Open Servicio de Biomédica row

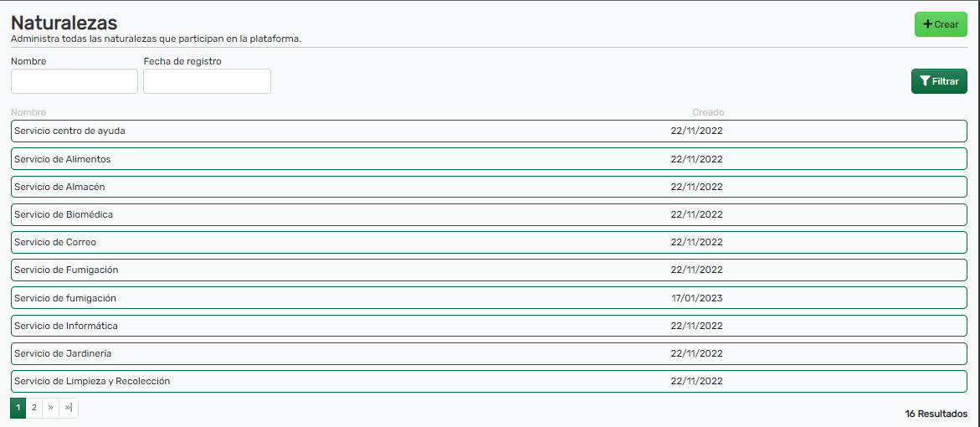click(x=64, y=214)
